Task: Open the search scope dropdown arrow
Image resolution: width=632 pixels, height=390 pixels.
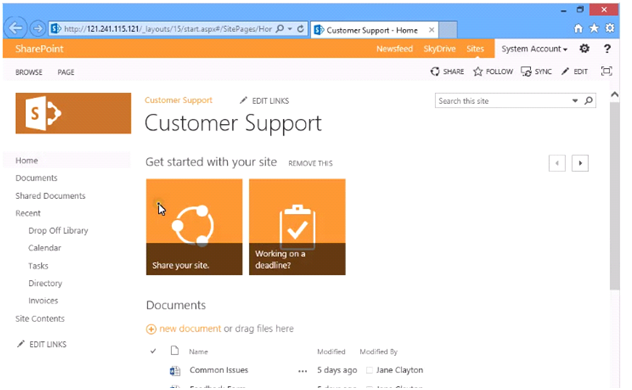Action: (575, 101)
